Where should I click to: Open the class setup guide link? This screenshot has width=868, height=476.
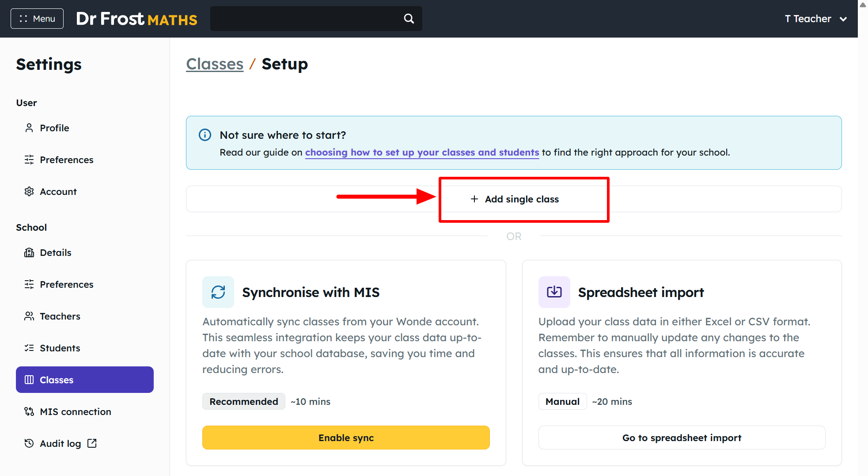[x=422, y=152]
